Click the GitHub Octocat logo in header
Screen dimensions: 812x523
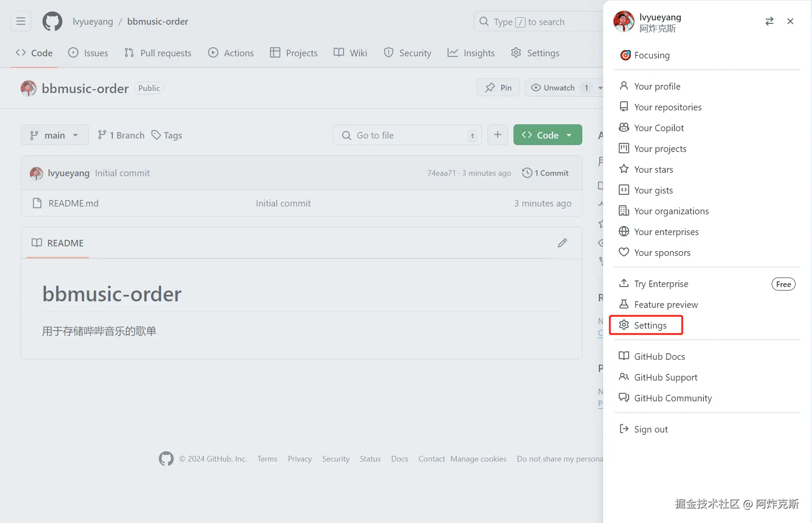point(52,22)
